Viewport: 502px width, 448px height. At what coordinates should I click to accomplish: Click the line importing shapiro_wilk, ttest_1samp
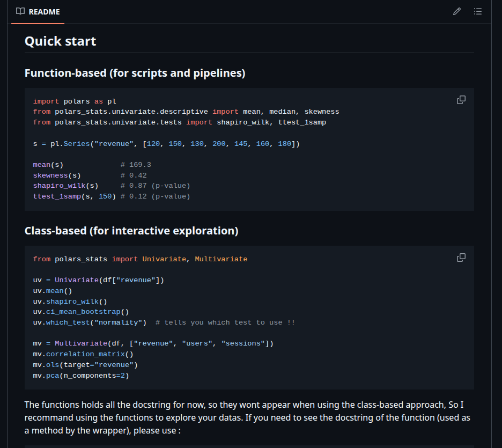(x=179, y=122)
